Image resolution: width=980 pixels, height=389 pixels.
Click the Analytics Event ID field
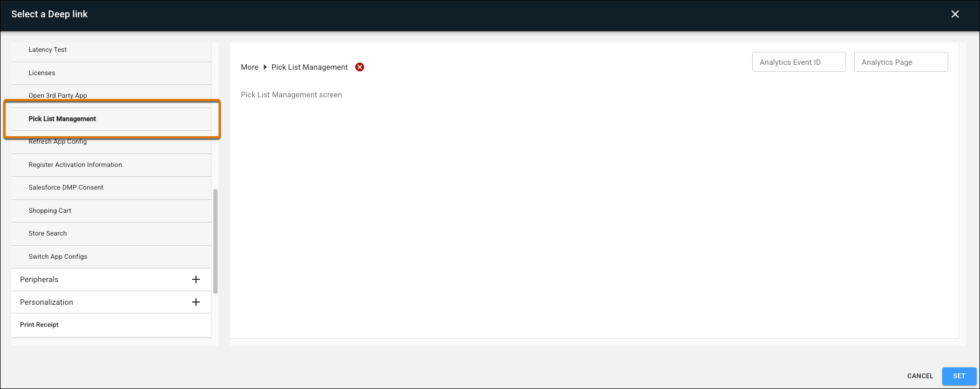tap(799, 62)
